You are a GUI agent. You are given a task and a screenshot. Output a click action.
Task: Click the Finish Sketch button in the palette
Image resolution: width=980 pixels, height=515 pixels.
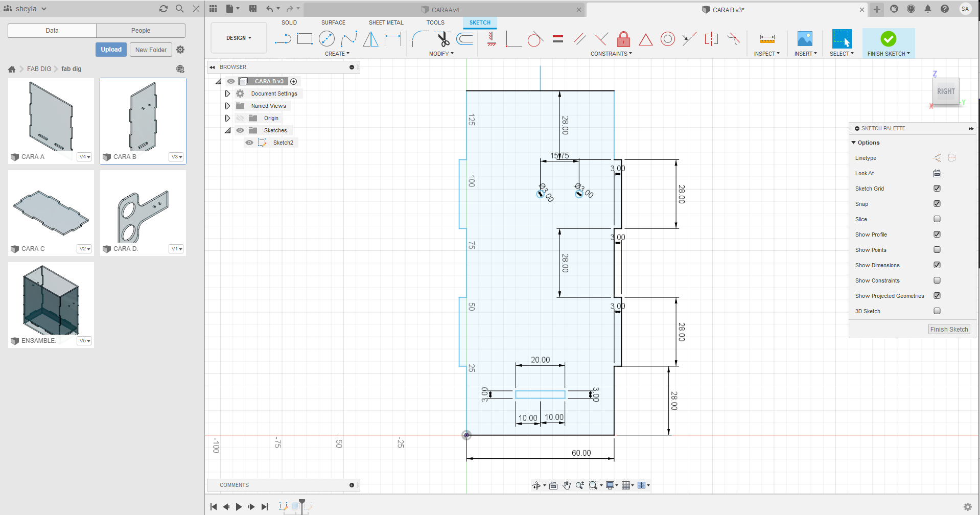pos(949,329)
